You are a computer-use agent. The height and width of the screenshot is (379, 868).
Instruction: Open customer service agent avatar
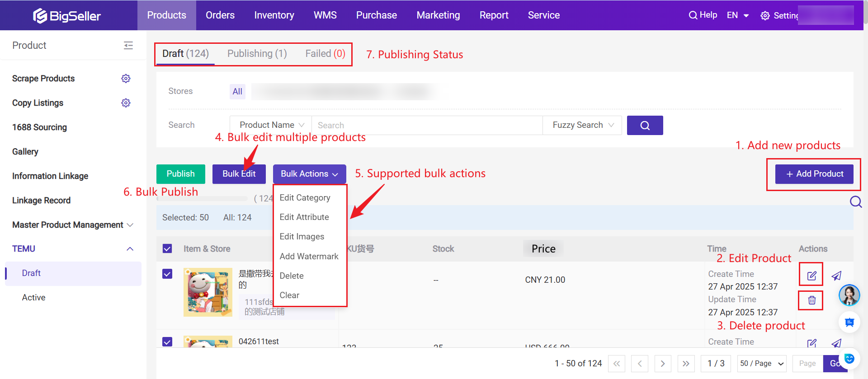click(849, 295)
